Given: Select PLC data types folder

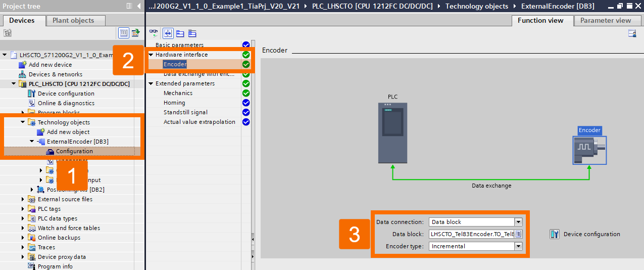Looking at the screenshot, I should pyautogui.click(x=57, y=218).
